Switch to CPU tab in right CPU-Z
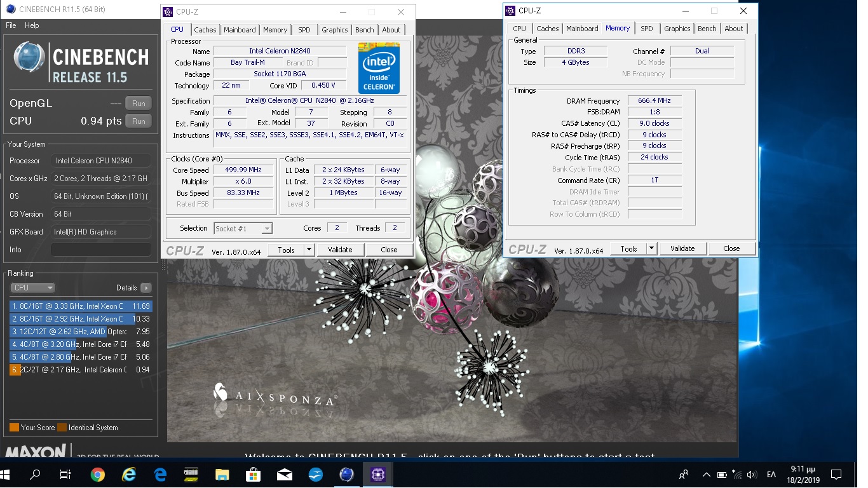 pos(520,29)
